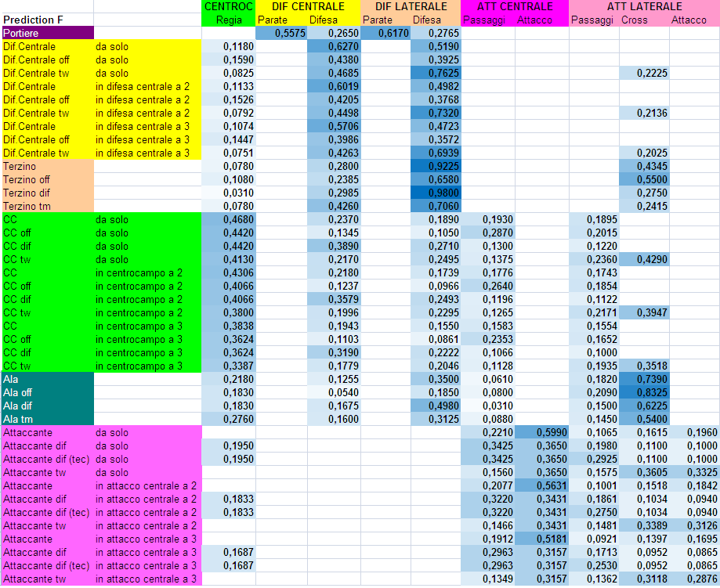Click Cross value 0,3518 in CC tw row

644,366
